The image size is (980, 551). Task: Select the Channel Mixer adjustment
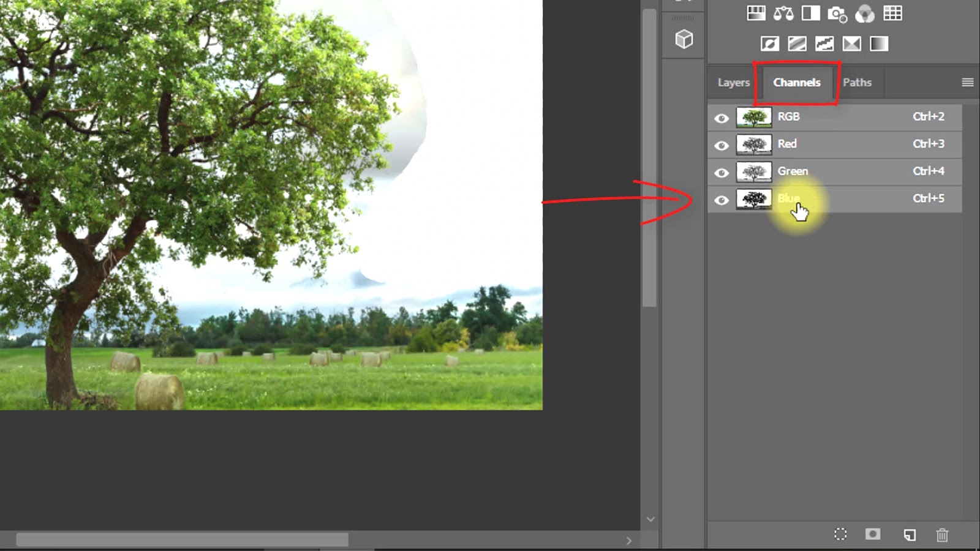point(866,13)
